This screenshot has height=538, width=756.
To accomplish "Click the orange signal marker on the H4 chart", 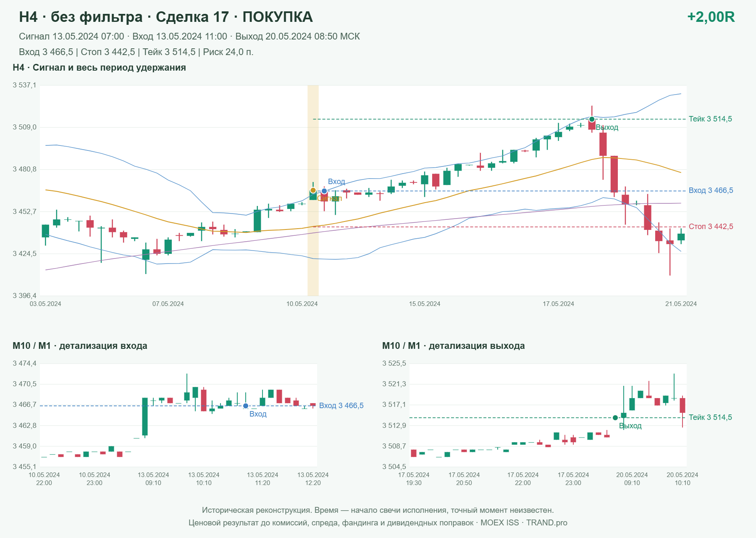I will [x=313, y=190].
